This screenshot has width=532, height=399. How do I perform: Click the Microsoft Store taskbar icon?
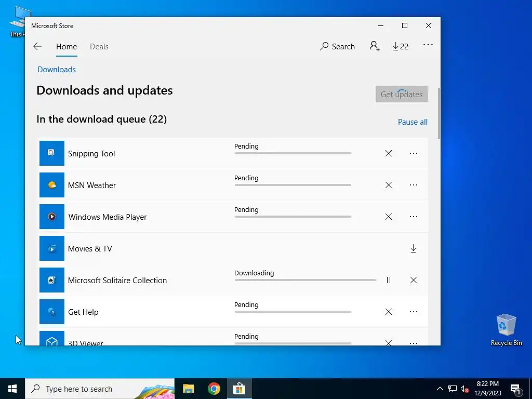239,389
